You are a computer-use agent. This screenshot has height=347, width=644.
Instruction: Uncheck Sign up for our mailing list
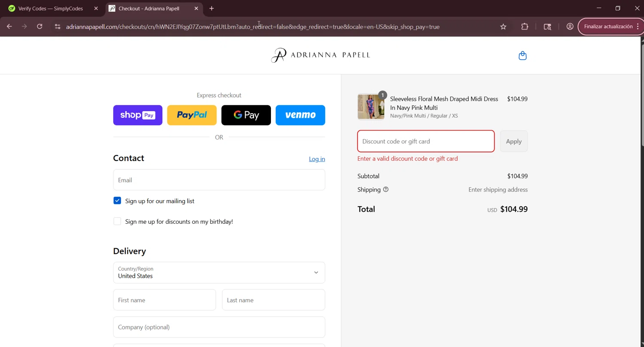click(117, 201)
